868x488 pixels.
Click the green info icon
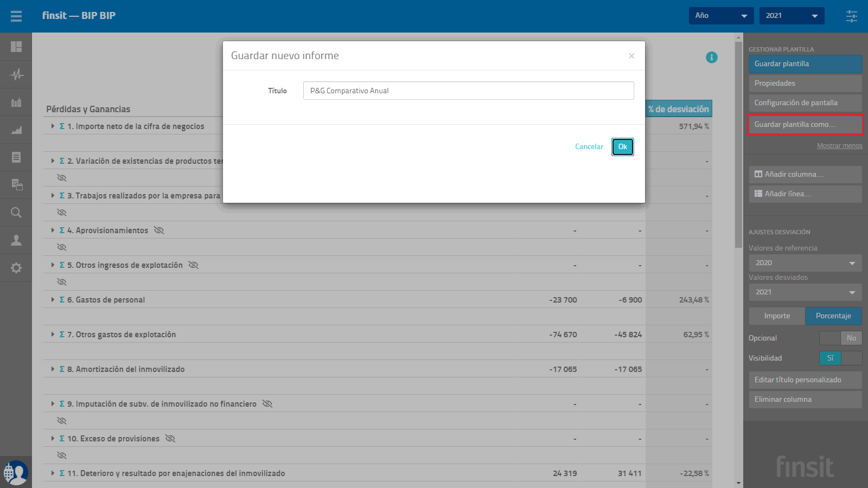tap(712, 57)
